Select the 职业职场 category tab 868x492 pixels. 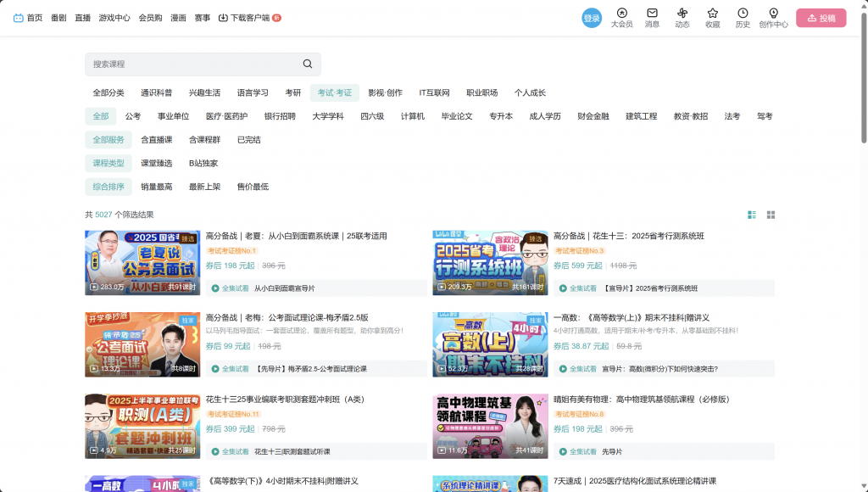tap(482, 92)
